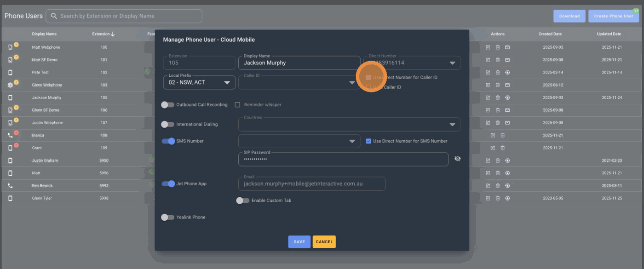
Task: Click the Extension 105 field
Action: click(199, 63)
